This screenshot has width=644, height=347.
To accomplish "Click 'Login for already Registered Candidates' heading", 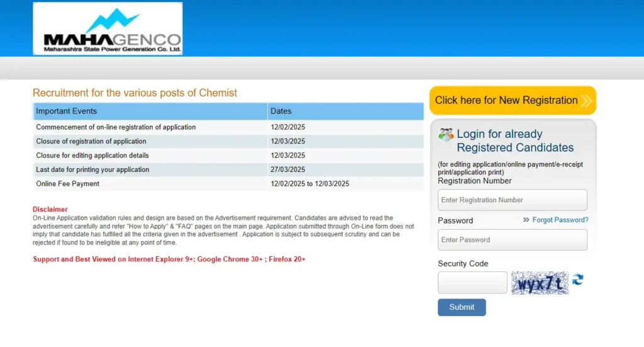I will click(515, 140).
